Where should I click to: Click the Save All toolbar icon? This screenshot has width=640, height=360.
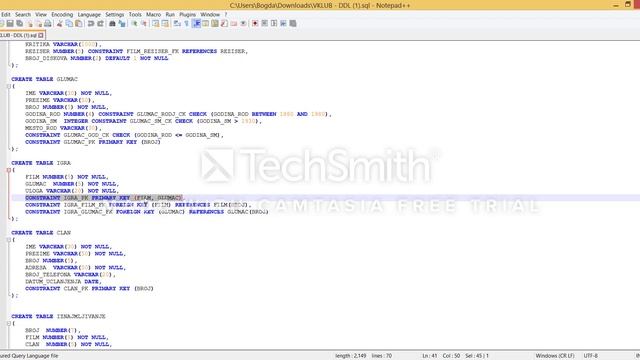tap(19, 24)
